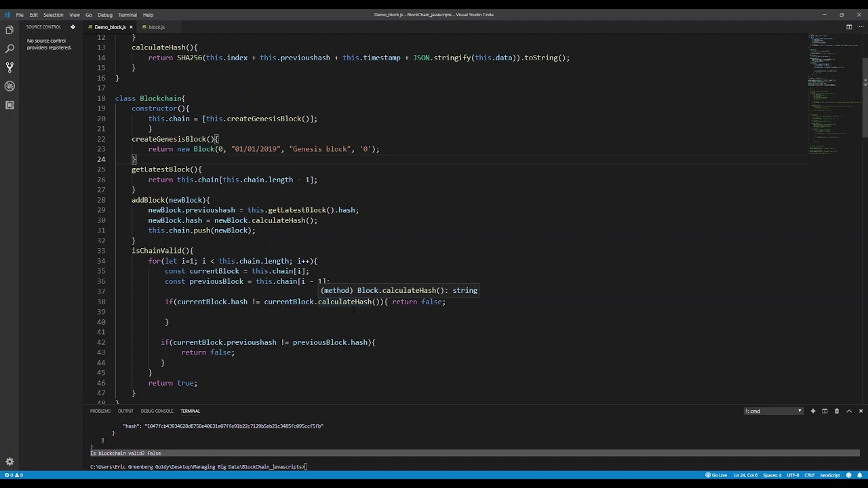Click the feedback smiley icon
The height and width of the screenshot is (488, 868).
tap(848, 475)
